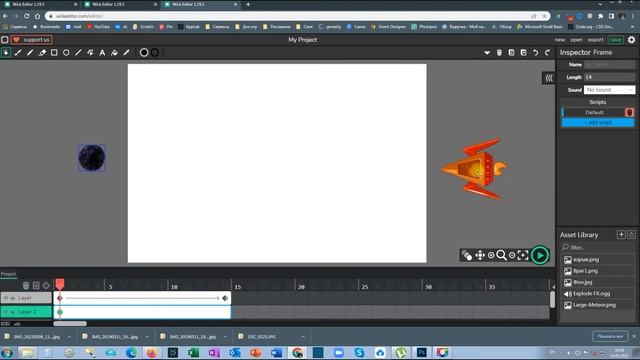Select the Line tool
This screenshot has height=360, width=640.
78,53
